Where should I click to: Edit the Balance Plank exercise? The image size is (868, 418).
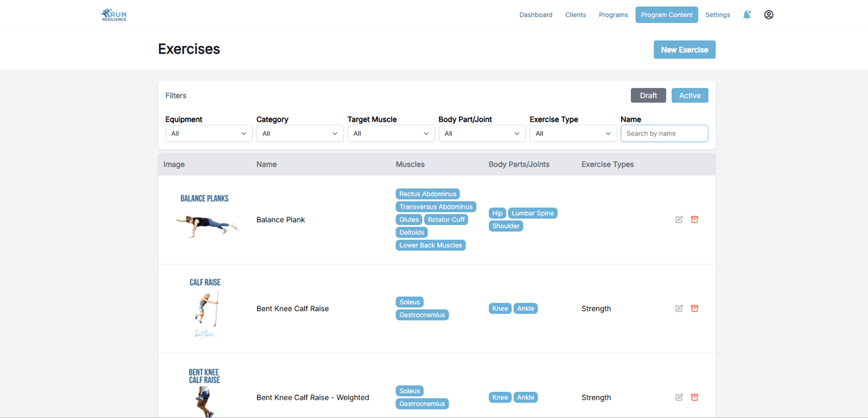(679, 220)
